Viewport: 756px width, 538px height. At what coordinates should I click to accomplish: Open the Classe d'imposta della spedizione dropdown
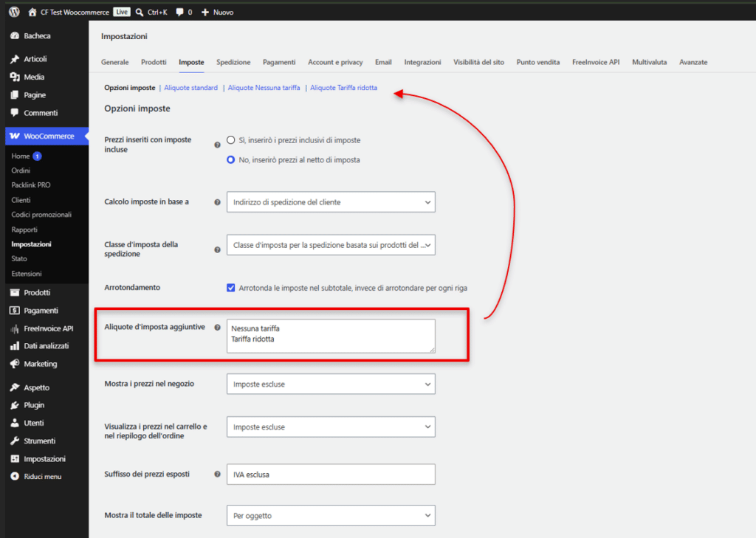(331, 245)
